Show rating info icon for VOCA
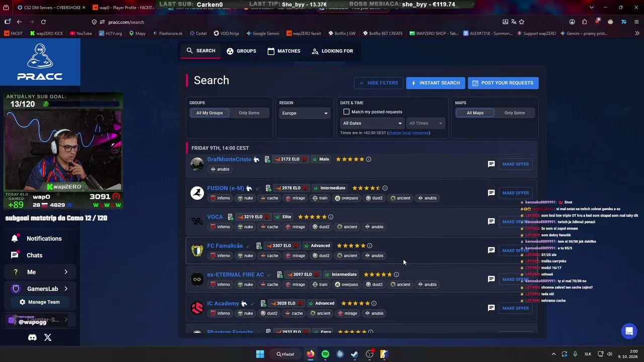Screen dimensions: 644x362 331,217
